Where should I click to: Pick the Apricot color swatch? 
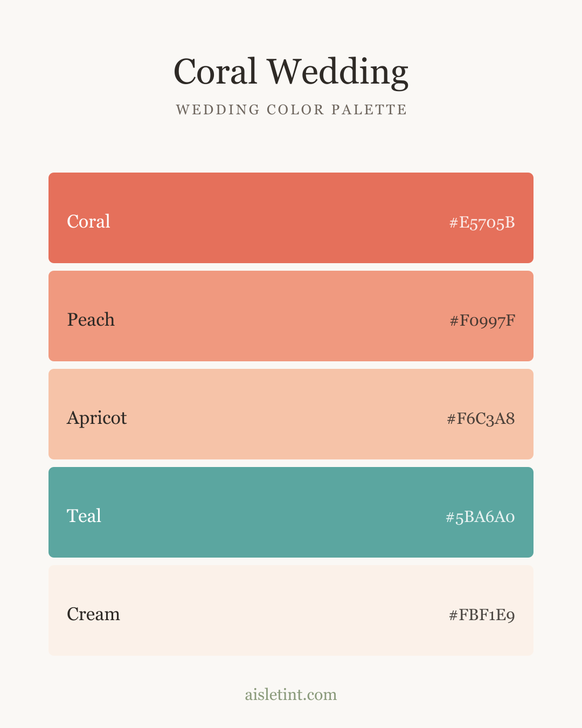[291, 414]
